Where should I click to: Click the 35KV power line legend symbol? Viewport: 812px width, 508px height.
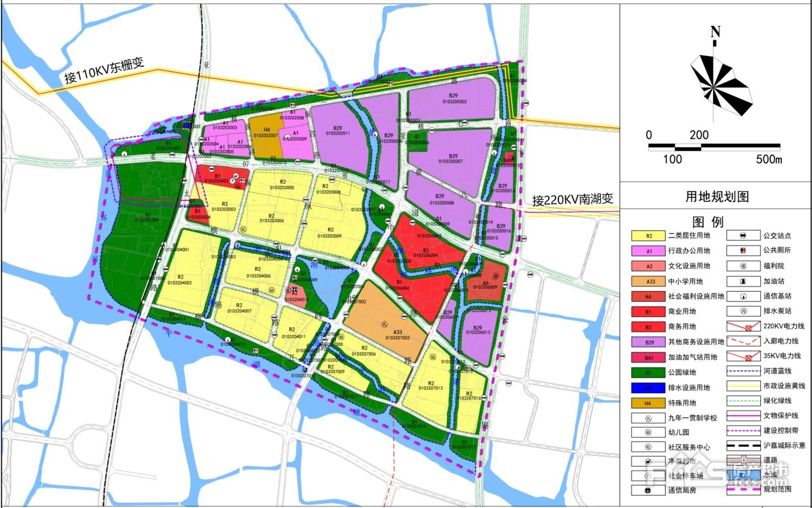pyautogui.click(x=743, y=355)
